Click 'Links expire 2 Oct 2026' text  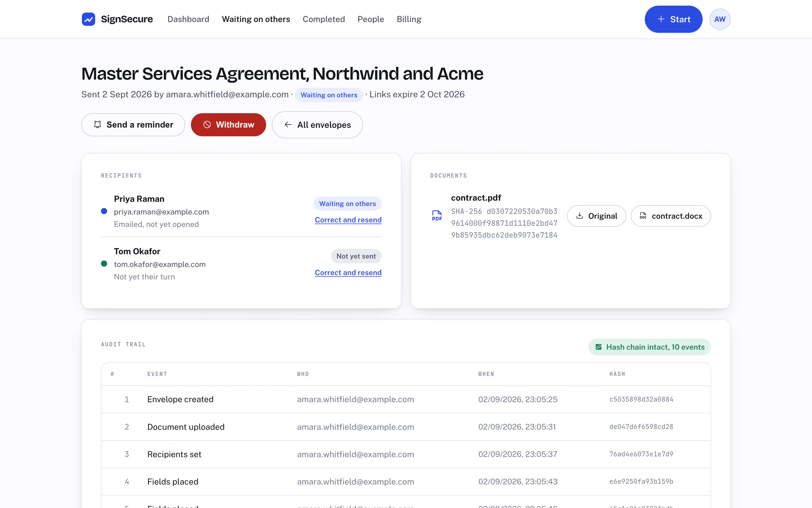pyautogui.click(x=417, y=95)
